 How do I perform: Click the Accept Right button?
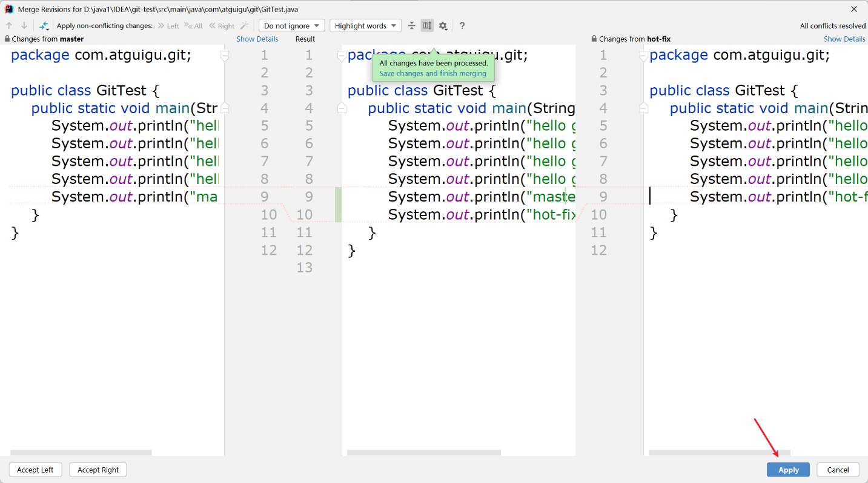(x=98, y=470)
